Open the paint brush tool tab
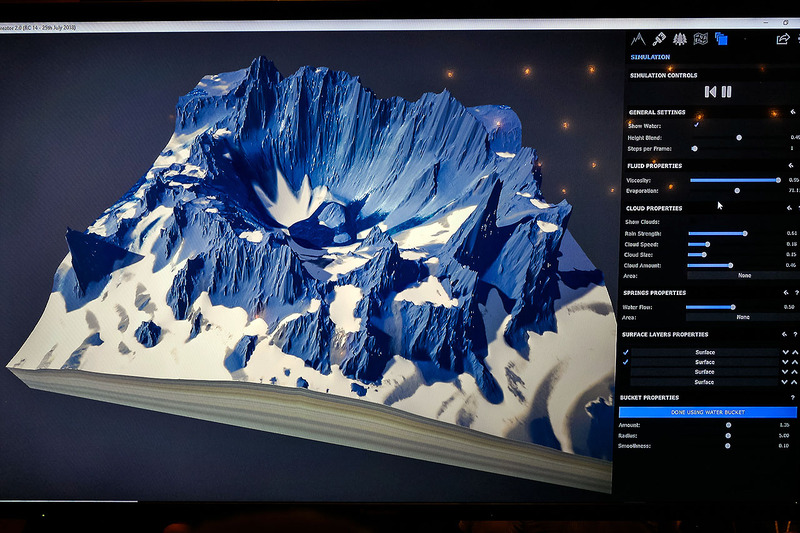 coord(659,39)
